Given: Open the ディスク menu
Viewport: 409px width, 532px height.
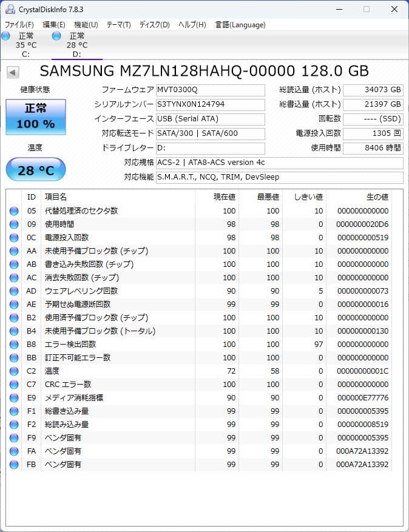Looking at the screenshot, I should coord(154,25).
